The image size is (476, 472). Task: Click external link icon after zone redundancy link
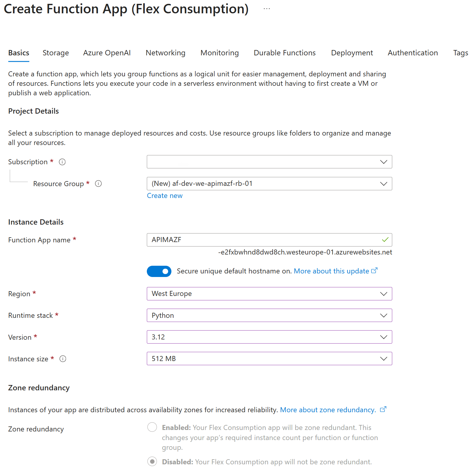(383, 410)
